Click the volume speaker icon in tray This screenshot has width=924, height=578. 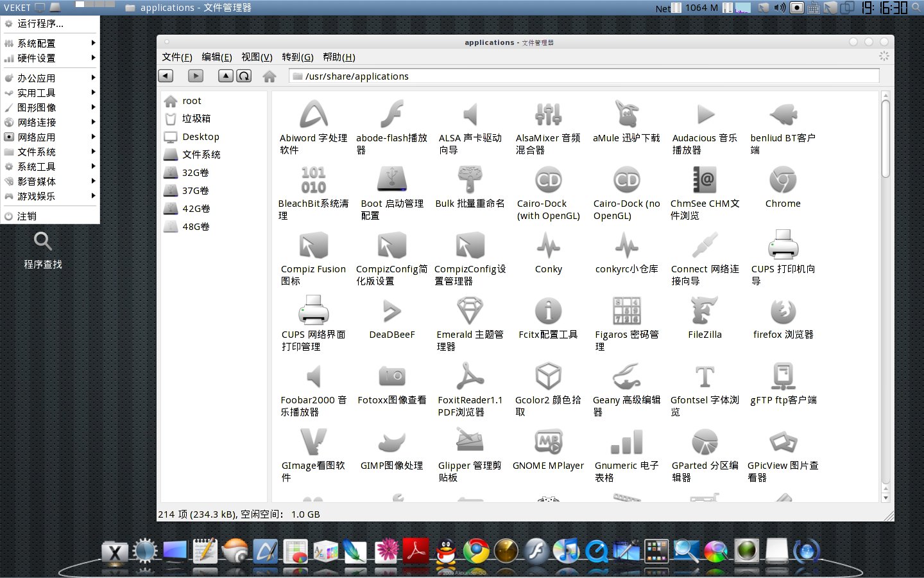pyautogui.click(x=780, y=8)
